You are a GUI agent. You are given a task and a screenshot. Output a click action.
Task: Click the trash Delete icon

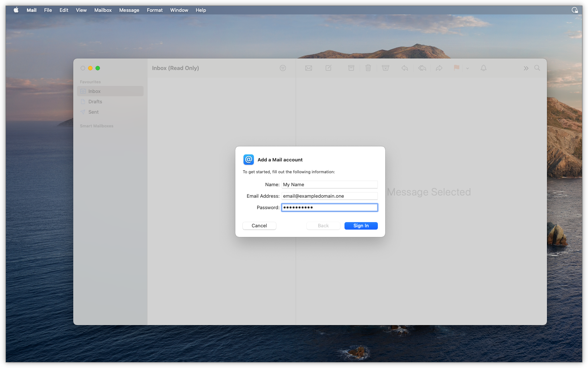tap(368, 68)
